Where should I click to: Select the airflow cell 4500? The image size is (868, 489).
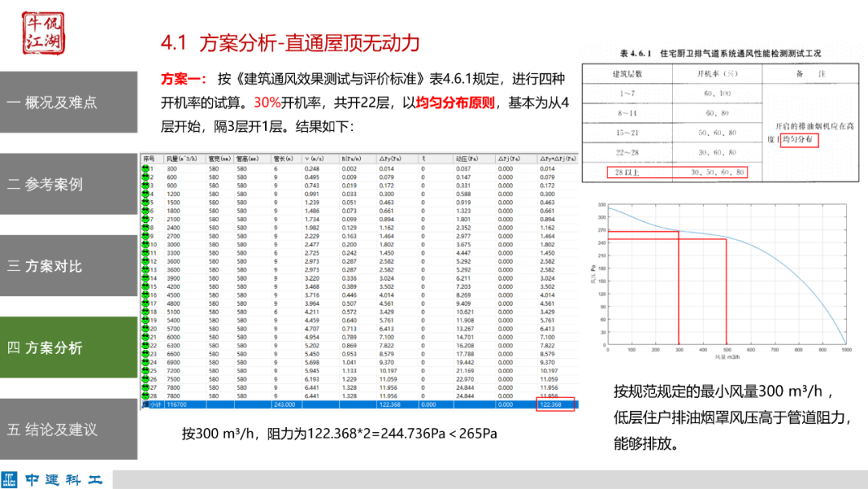(x=174, y=295)
